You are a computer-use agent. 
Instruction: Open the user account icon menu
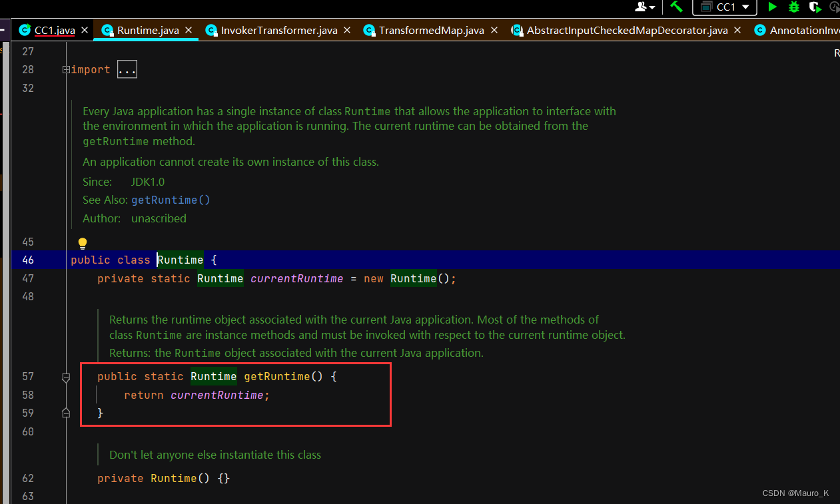645,7
